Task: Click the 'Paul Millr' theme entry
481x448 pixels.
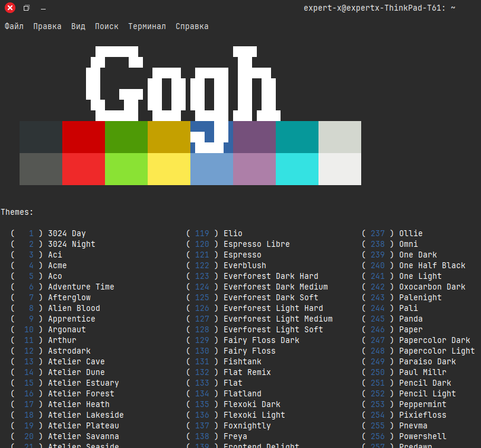Action: (422, 372)
